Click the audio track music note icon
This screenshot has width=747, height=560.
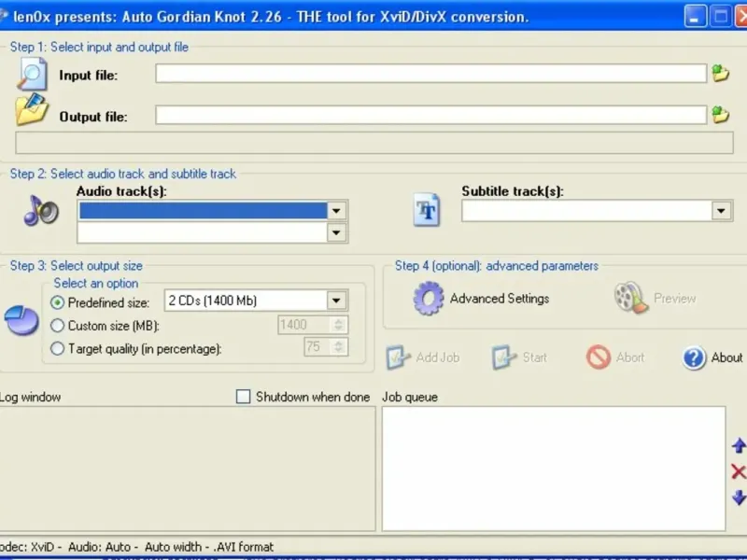[41, 211]
